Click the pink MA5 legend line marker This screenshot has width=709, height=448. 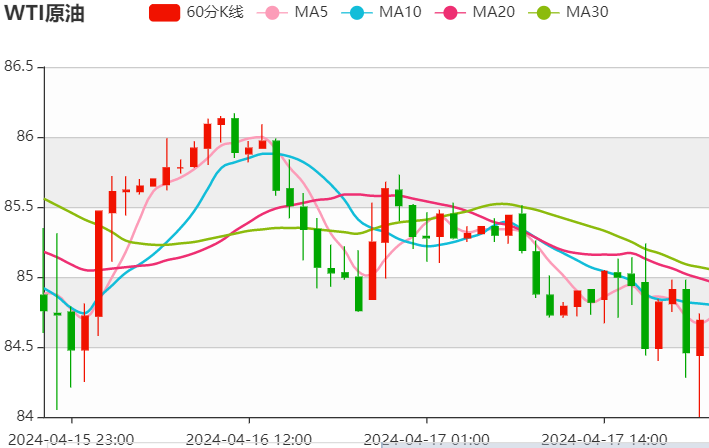[270, 13]
